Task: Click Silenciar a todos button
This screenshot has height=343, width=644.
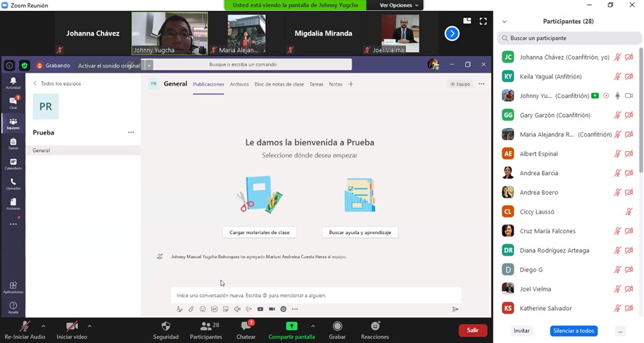Action: tap(573, 331)
